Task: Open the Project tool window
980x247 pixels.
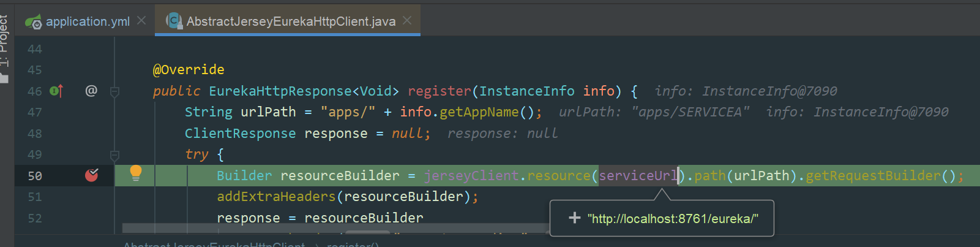Action: pyautogui.click(x=5, y=42)
